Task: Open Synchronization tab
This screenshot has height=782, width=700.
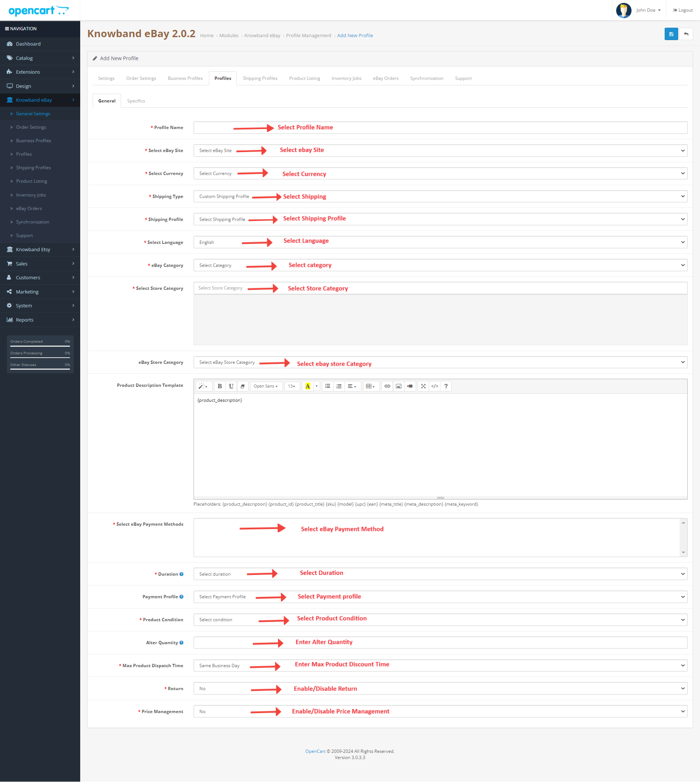Action: click(x=427, y=78)
